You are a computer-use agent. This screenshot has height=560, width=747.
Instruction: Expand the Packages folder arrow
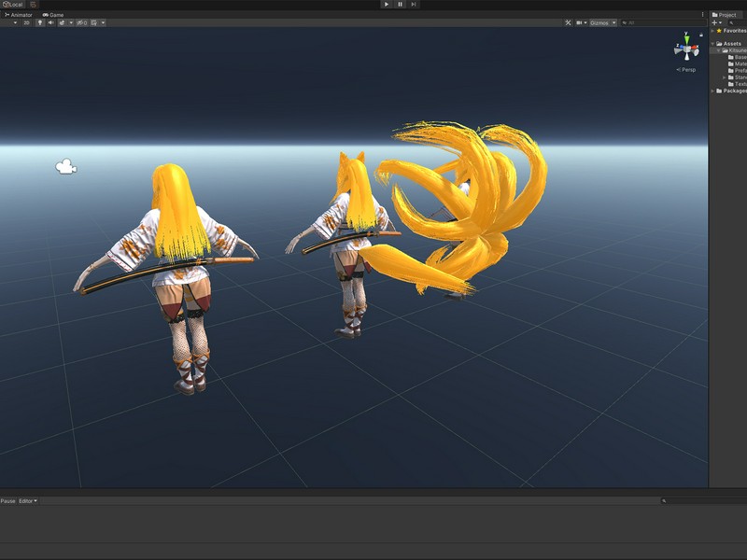click(712, 90)
